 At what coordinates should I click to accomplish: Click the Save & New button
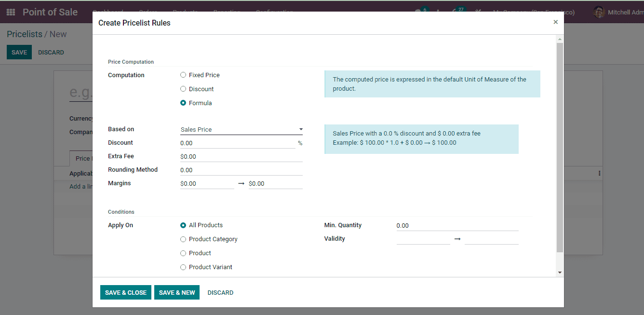pyautogui.click(x=177, y=292)
